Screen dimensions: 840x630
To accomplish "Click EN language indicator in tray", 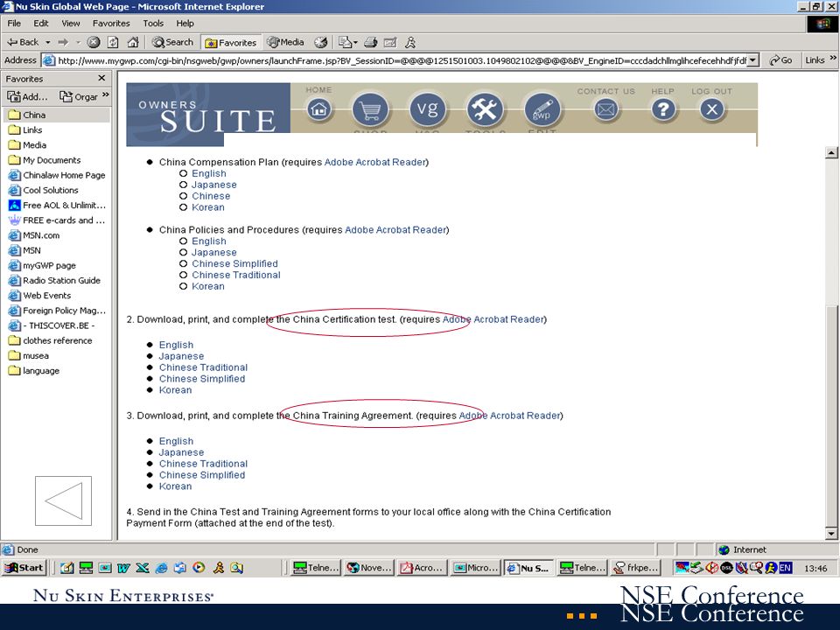I will coord(786,567).
